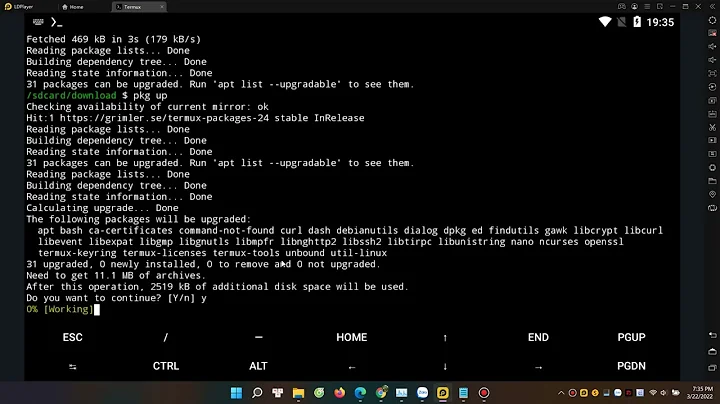
Task: Open Windows search from taskbar
Action: tap(257, 393)
